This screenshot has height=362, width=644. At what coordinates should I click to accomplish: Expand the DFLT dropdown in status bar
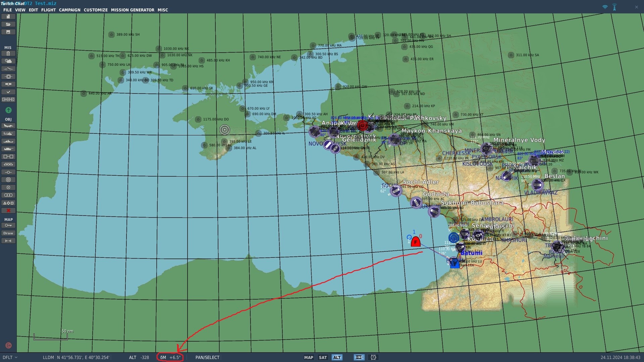coord(10,357)
